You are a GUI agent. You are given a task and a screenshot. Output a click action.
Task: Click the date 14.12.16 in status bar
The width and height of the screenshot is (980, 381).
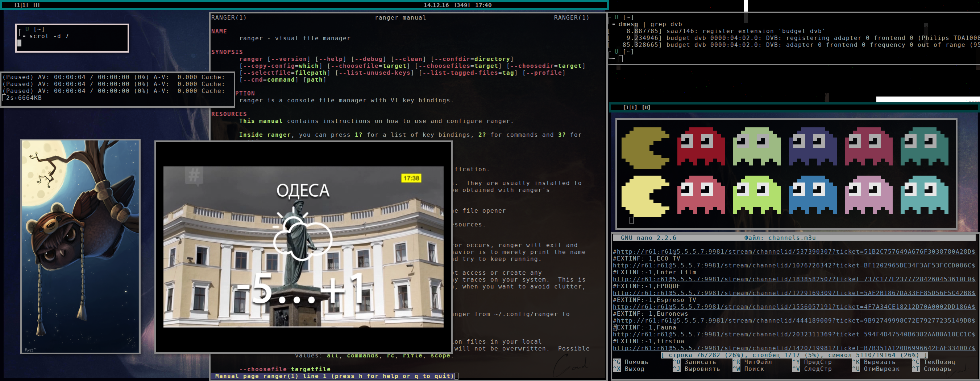click(436, 5)
